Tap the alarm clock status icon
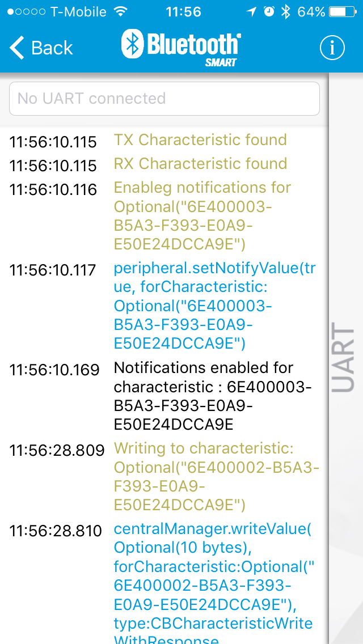 coord(269,11)
